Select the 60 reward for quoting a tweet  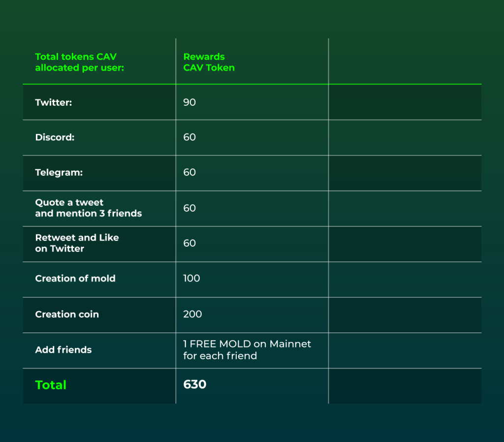click(189, 208)
